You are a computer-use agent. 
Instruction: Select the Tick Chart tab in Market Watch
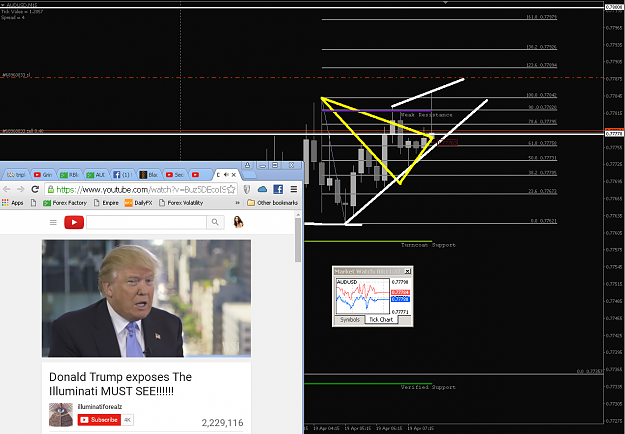(x=381, y=320)
